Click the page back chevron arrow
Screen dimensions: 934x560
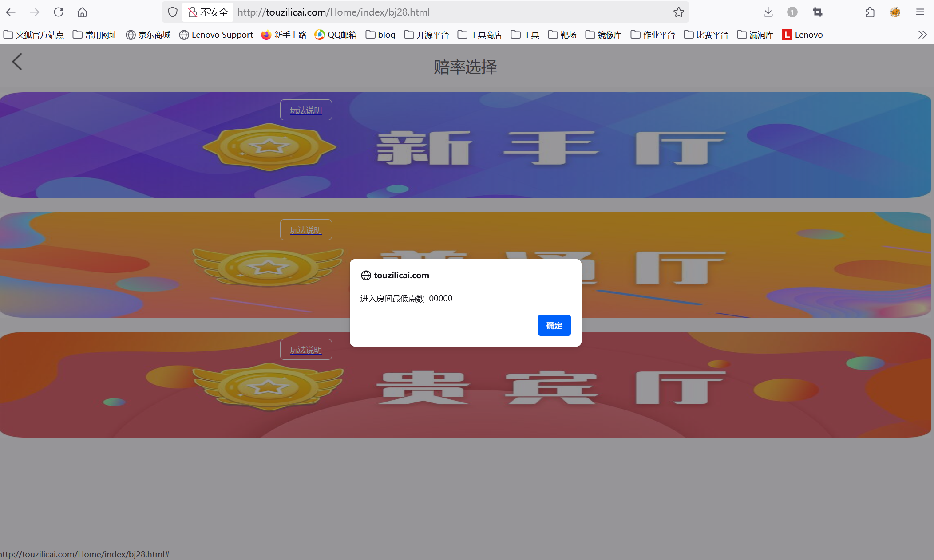(x=17, y=62)
